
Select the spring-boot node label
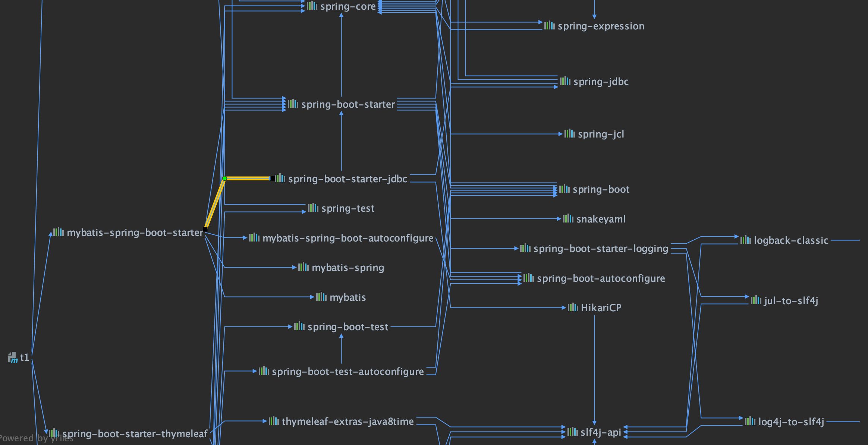[x=601, y=189]
